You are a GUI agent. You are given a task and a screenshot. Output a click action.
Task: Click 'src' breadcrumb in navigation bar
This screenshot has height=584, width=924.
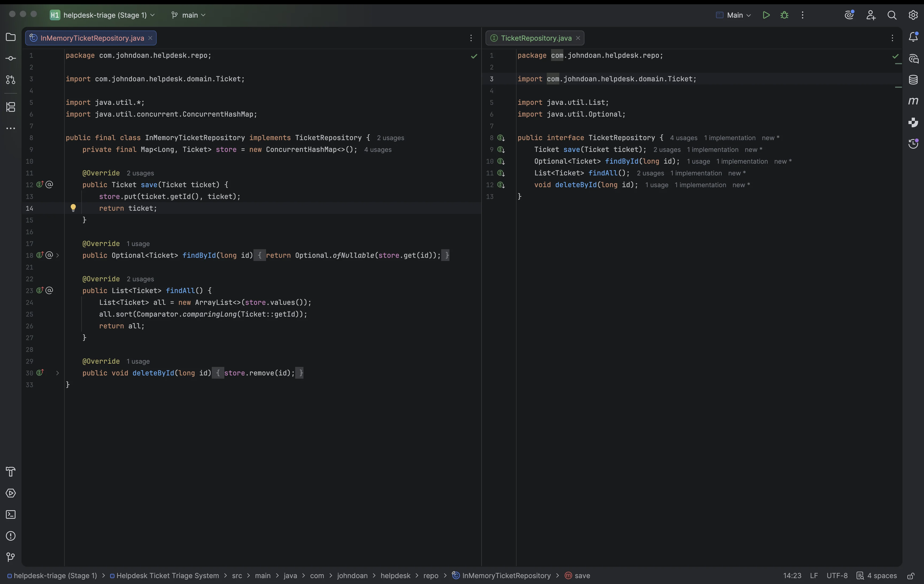[237, 575]
